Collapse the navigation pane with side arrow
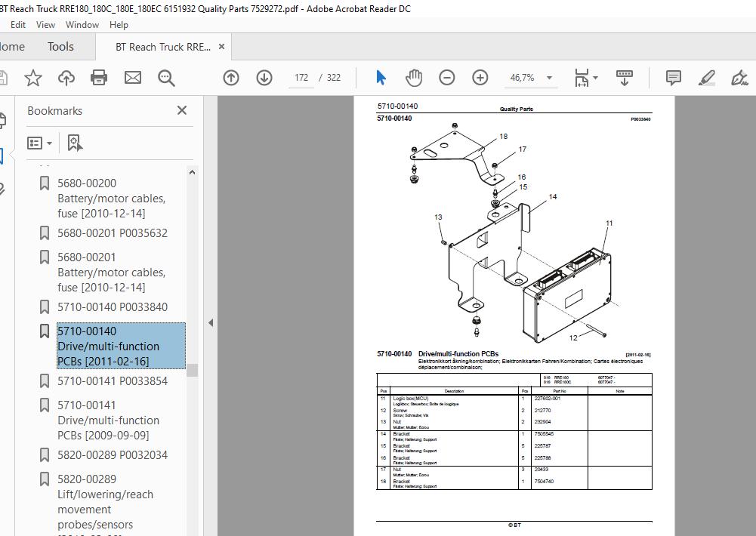The image size is (756, 536). pyautogui.click(x=211, y=323)
